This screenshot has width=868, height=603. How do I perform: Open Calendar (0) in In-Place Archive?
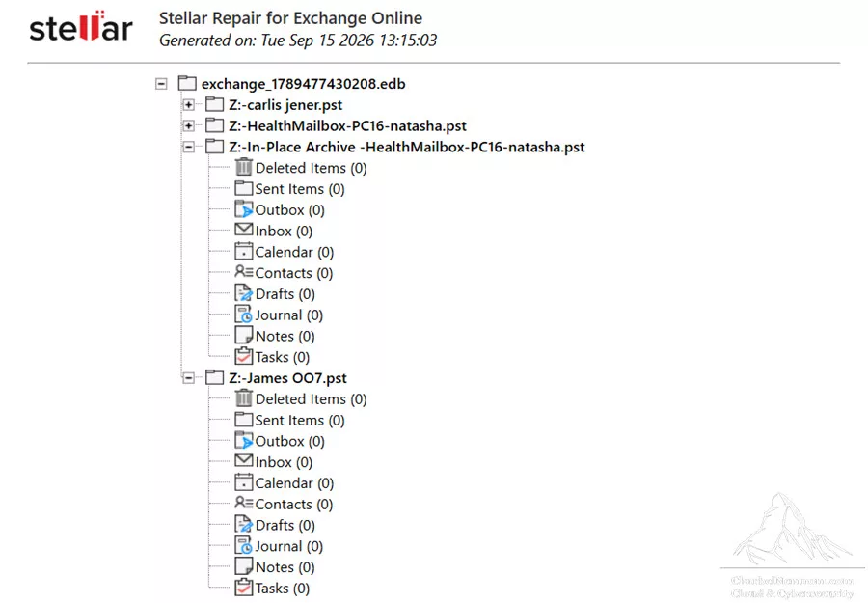click(x=294, y=253)
